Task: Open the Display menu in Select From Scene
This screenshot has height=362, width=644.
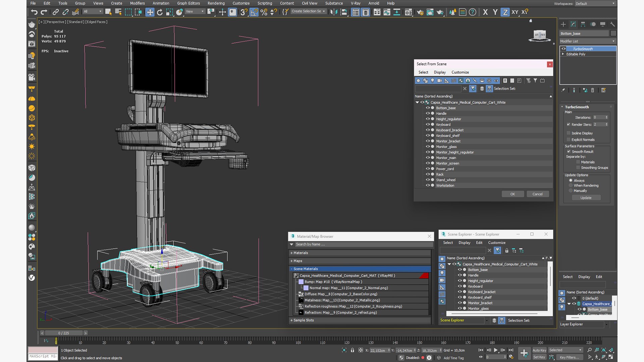Action: coord(439,72)
